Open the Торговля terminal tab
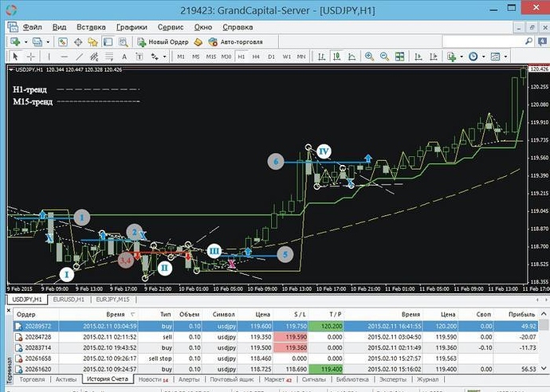This screenshot has width=550, height=392. point(32,380)
